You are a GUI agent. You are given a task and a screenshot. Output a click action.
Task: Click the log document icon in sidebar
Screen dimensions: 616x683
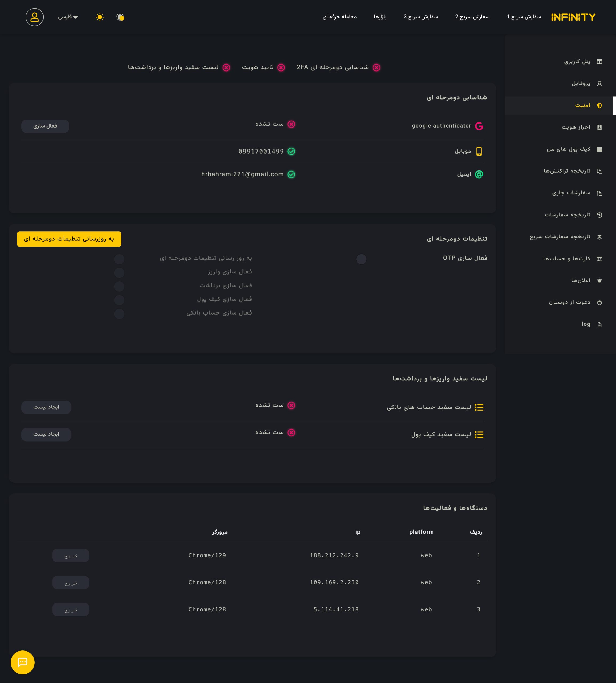599,324
